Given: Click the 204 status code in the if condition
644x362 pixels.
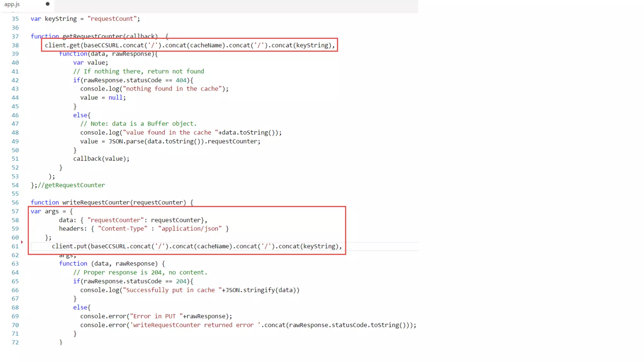Looking at the screenshot, I should pos(181,282).
